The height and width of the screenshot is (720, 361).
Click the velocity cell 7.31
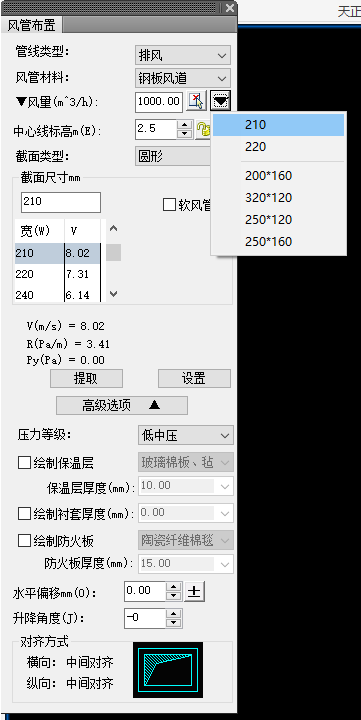[x=82, y=274]
